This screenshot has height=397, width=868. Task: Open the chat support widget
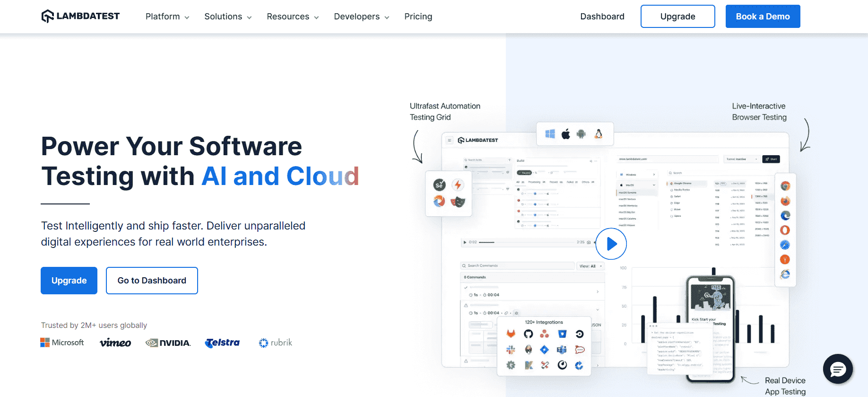pyautogui.click(x=838, y=369)
